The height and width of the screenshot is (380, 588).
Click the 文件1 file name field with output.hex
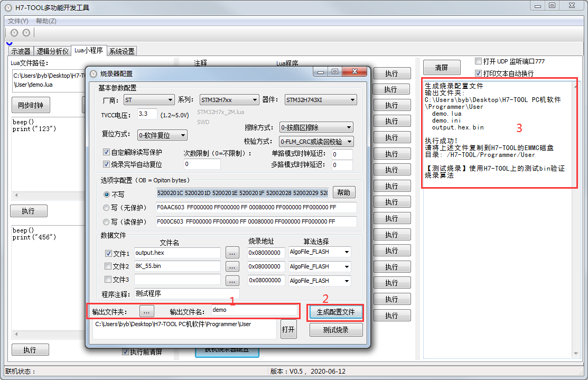178,253
